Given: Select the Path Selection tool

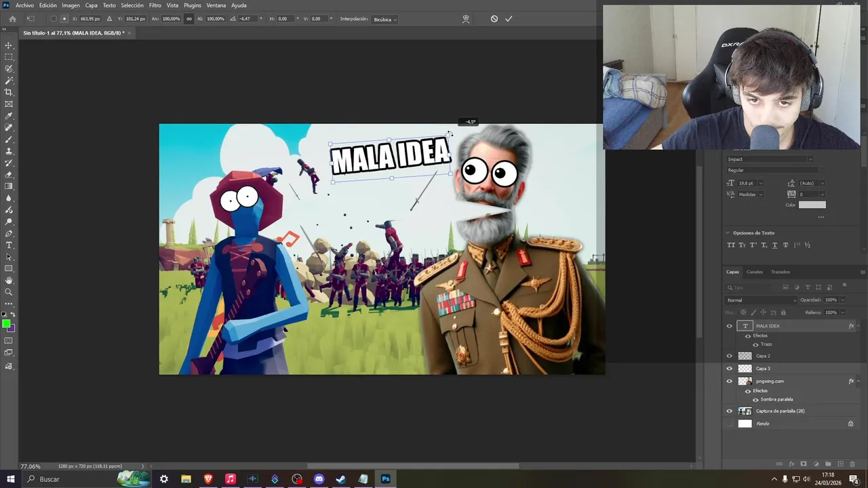Looking at the screenshot, I should 9,257.
